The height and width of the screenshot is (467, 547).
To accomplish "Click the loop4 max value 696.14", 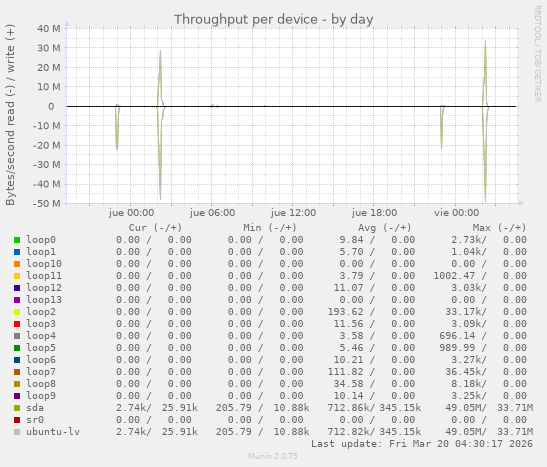I will coord(457,336).
